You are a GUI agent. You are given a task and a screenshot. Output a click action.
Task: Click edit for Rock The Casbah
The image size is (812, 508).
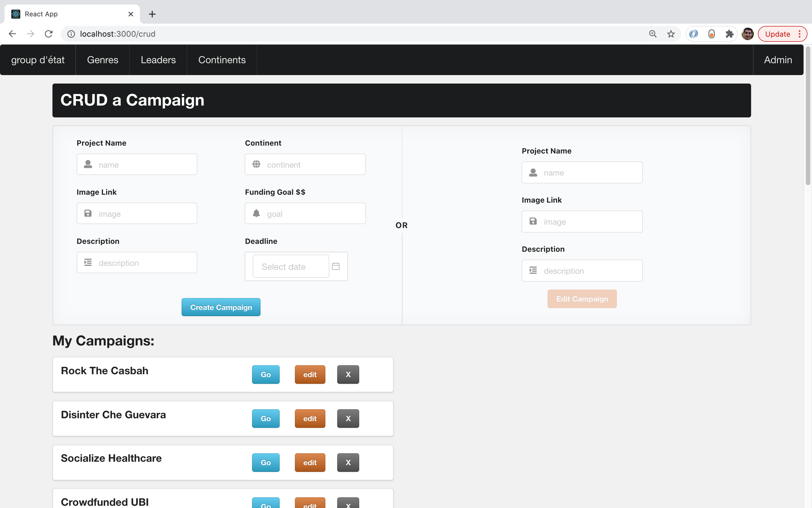(310, 374)
